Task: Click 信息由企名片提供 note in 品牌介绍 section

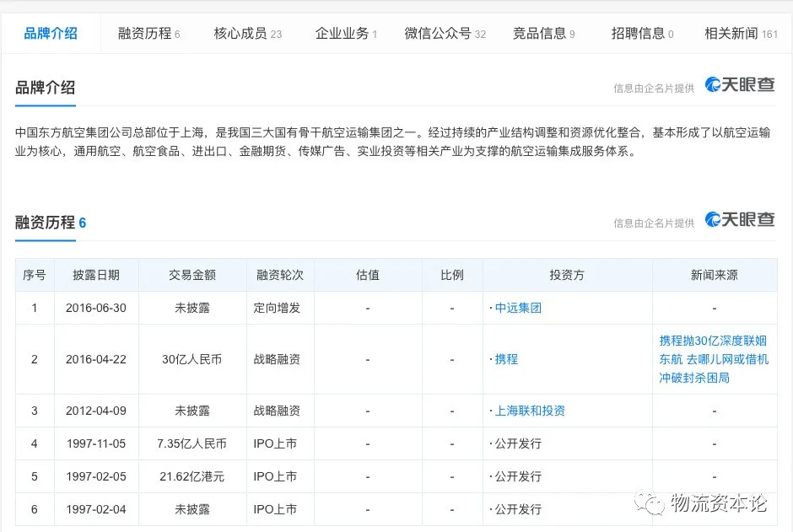Action: [654, 89]
